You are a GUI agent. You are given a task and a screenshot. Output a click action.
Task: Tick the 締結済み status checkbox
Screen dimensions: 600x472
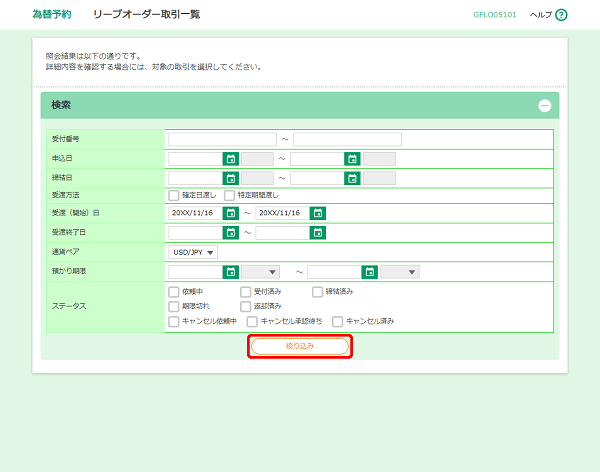tap(318, 292)
